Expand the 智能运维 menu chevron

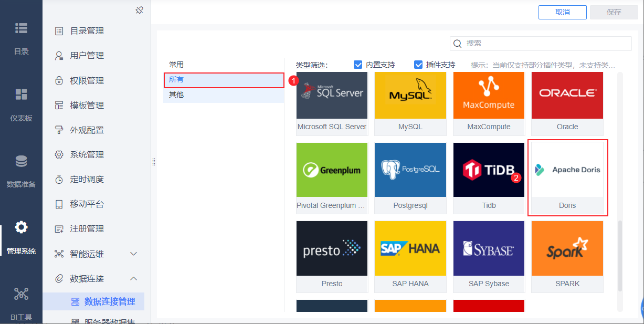click(133, 254)
